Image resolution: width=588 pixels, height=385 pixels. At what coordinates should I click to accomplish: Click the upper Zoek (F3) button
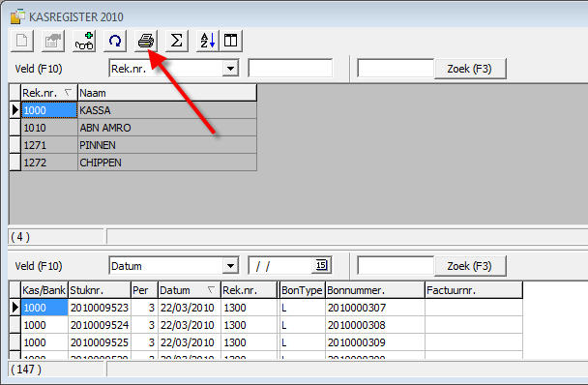[470, 69]
